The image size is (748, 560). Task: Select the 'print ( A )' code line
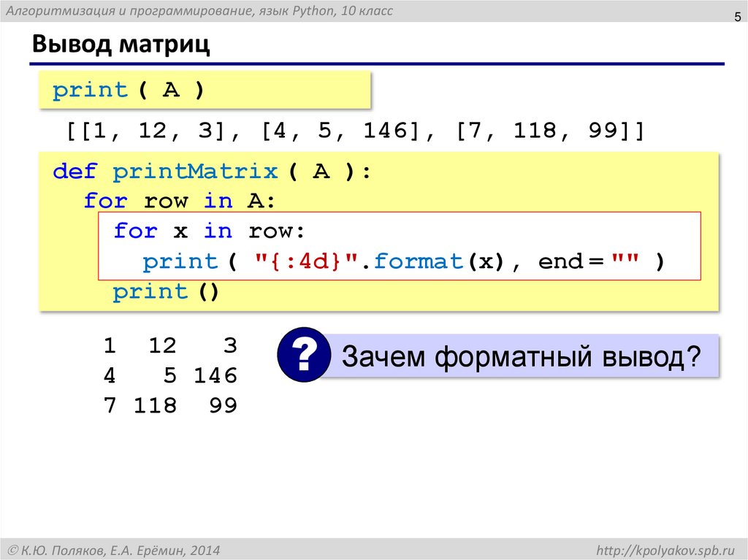tap(129, 90)
